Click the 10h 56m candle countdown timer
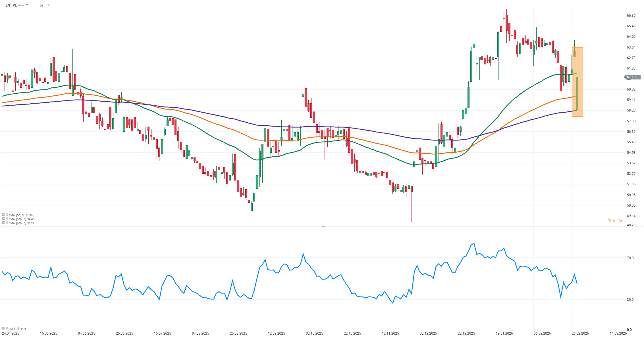644x338 pixels. [616, 221]
